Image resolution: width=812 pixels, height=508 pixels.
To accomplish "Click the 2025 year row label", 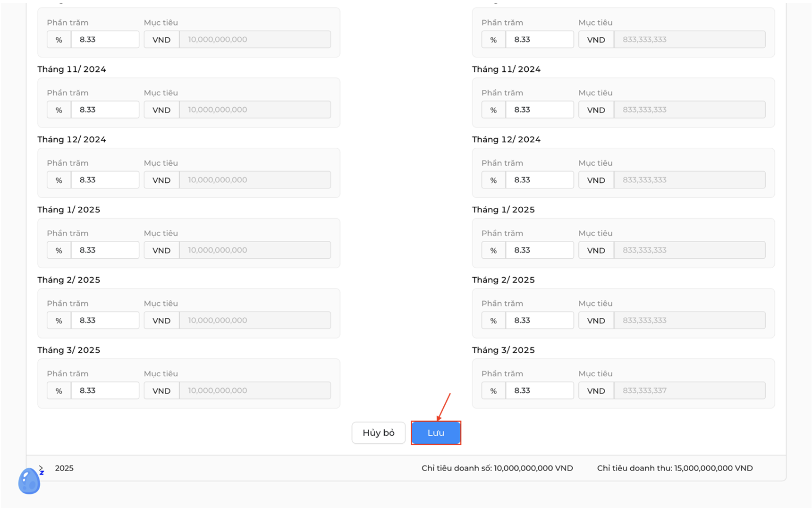I will 64,468.
